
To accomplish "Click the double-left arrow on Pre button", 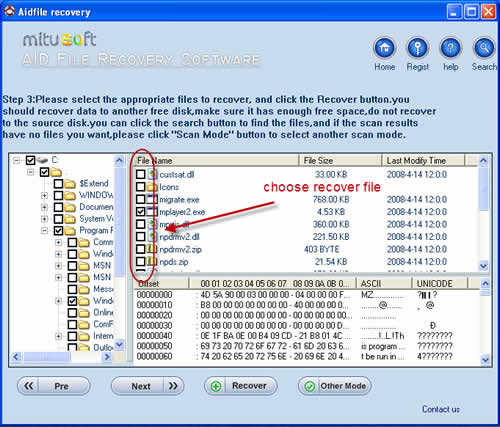I will tap(29, 386).
